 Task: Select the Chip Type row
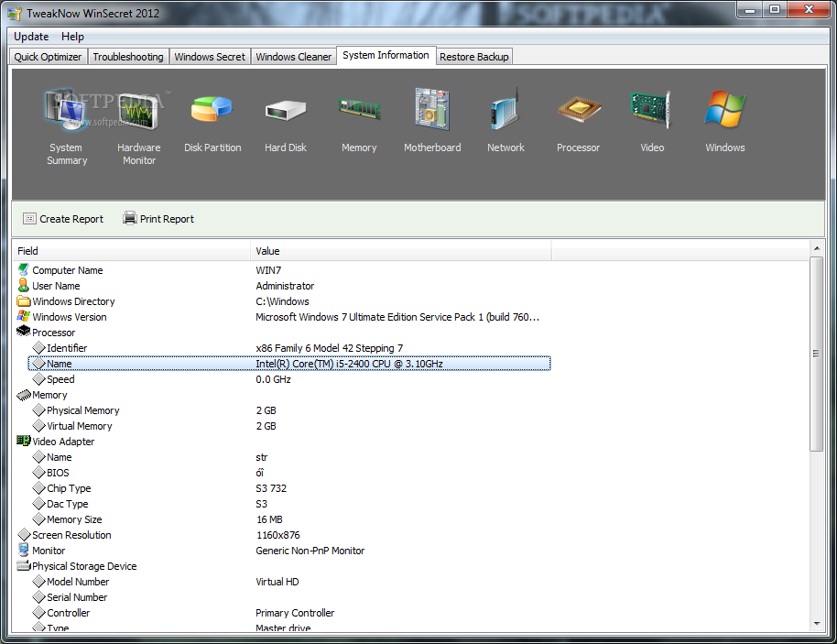pyautogui.click(x=289, y=488)
